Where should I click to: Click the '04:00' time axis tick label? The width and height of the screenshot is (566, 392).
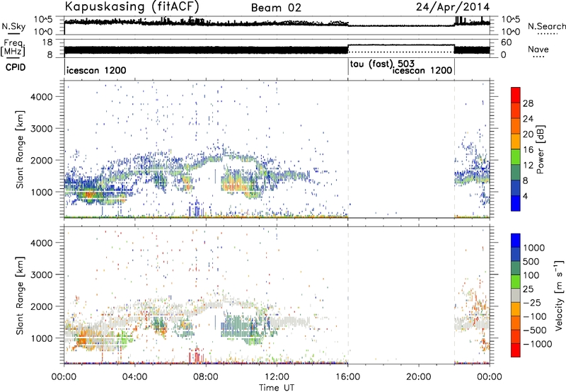click(x=135, y=377)
